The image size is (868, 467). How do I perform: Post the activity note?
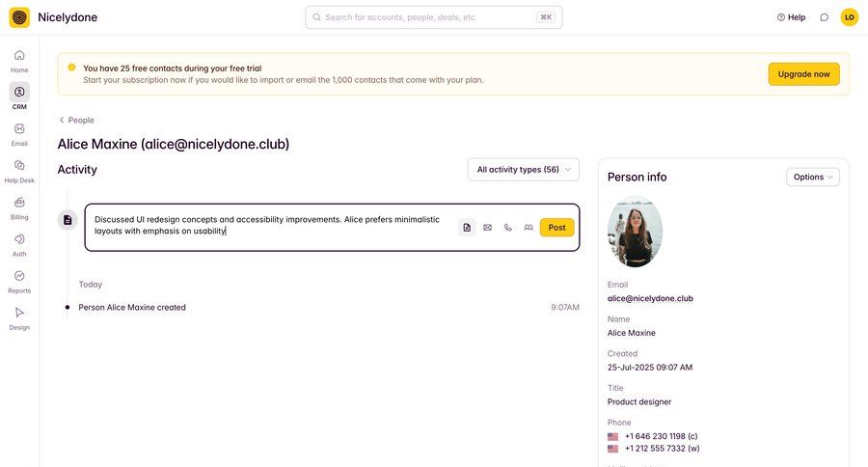(556, 227)
